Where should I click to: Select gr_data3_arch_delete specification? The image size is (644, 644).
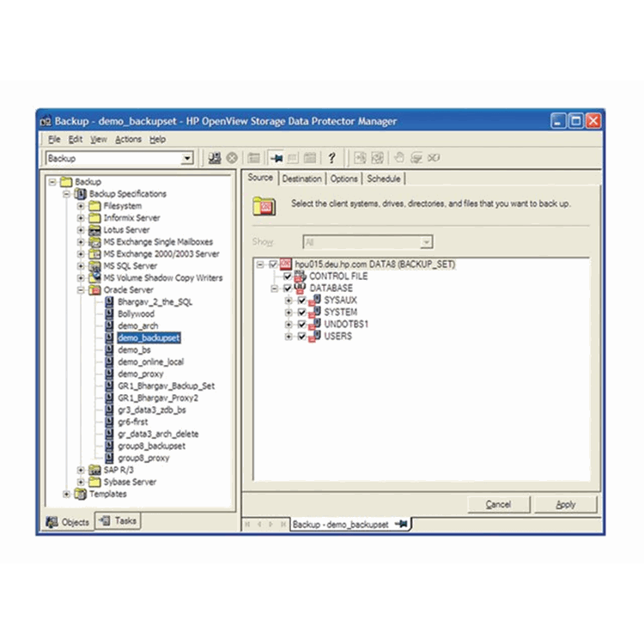tap(158, 434)
